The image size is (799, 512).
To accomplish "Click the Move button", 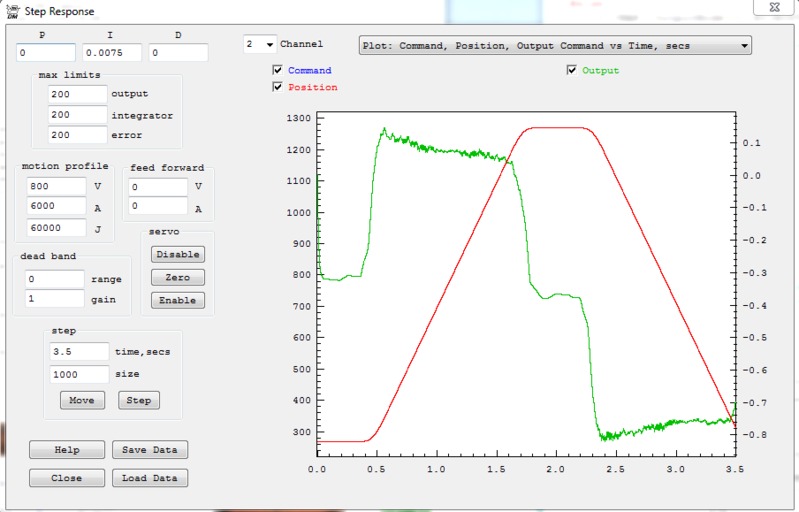I will point(81,400).
